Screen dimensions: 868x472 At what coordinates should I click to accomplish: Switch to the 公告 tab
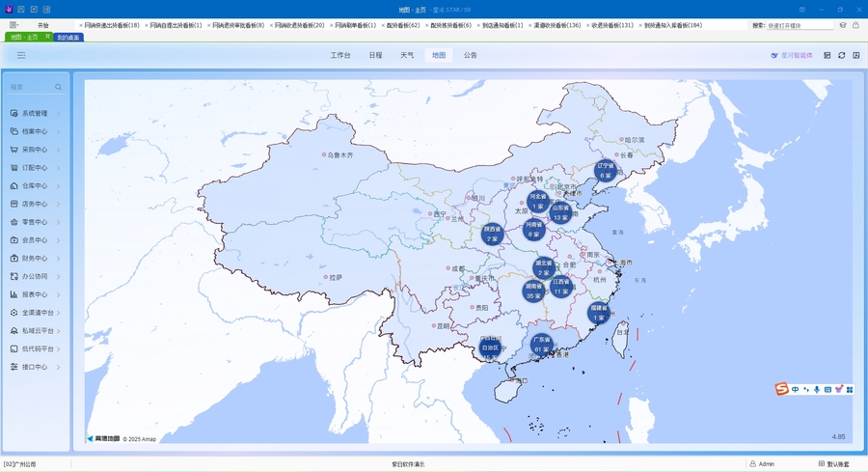point(471,55)
